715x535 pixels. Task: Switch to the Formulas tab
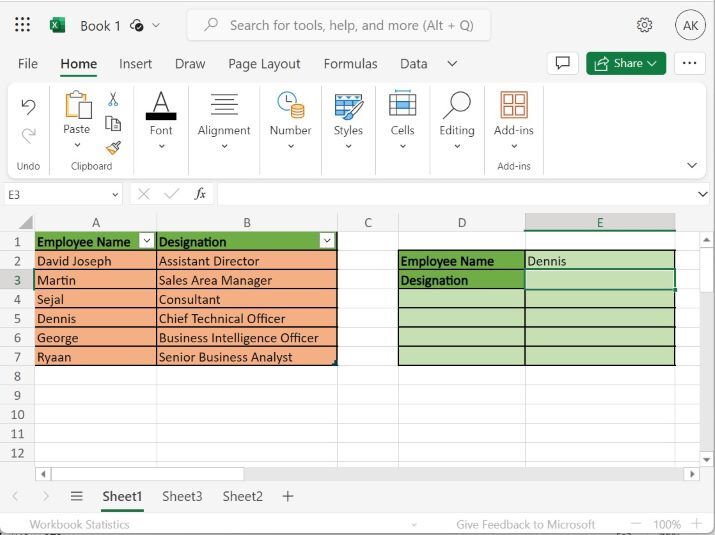pos(350,63)
